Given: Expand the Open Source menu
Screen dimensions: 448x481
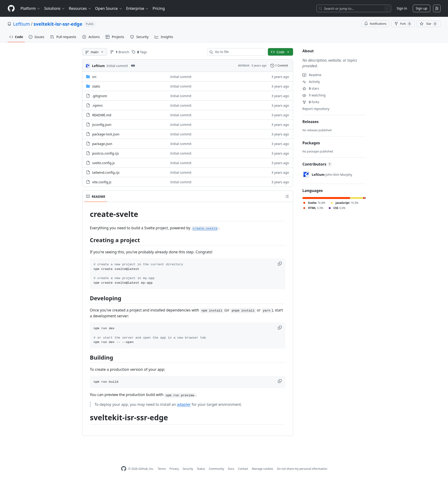Looking at the screenshot, I should pyautogui.click(x=108, y=8).
